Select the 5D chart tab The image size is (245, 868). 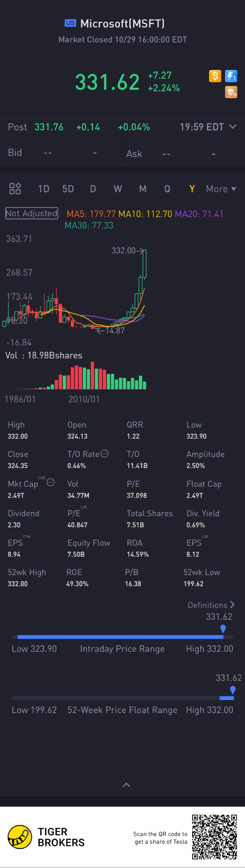pos(68,189)
